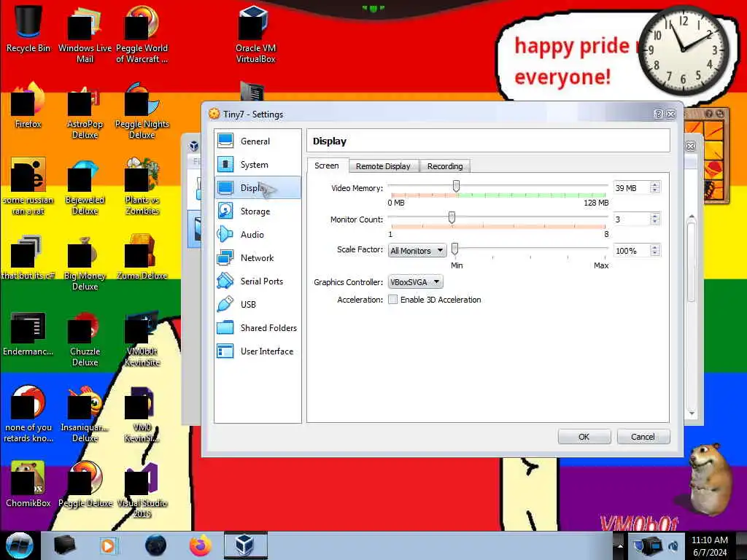Open the Serial Ports settings category

(258, 281)
